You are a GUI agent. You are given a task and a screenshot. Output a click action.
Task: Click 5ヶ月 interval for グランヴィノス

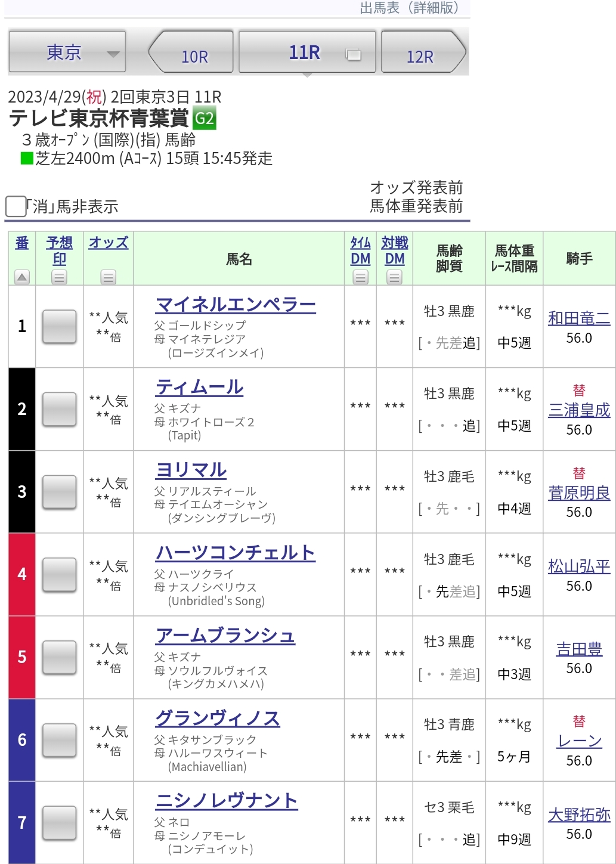(514, 757)
